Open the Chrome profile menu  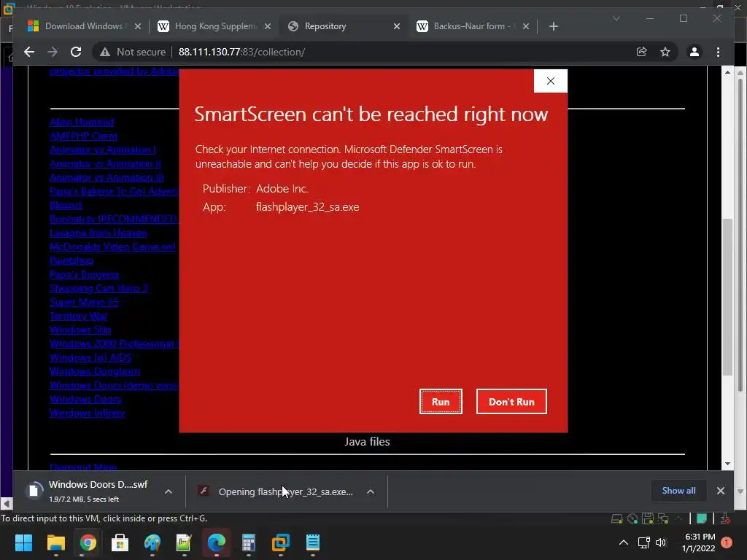point(694,52)
